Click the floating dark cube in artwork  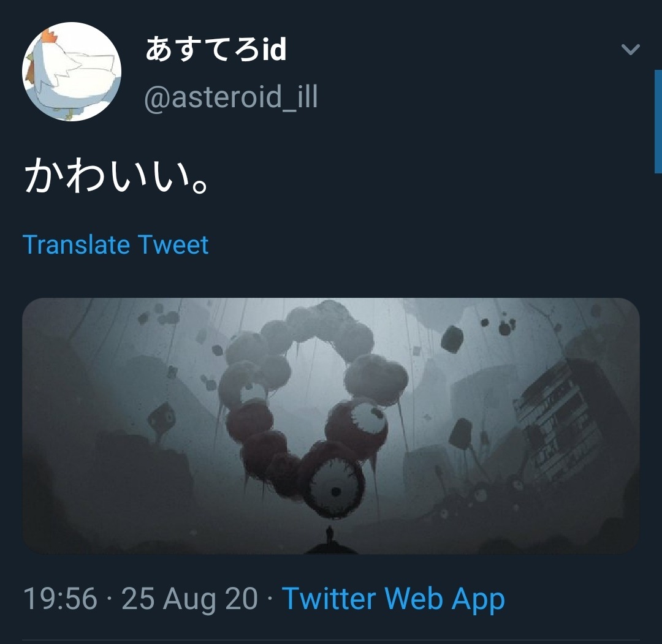coord(452,339)
